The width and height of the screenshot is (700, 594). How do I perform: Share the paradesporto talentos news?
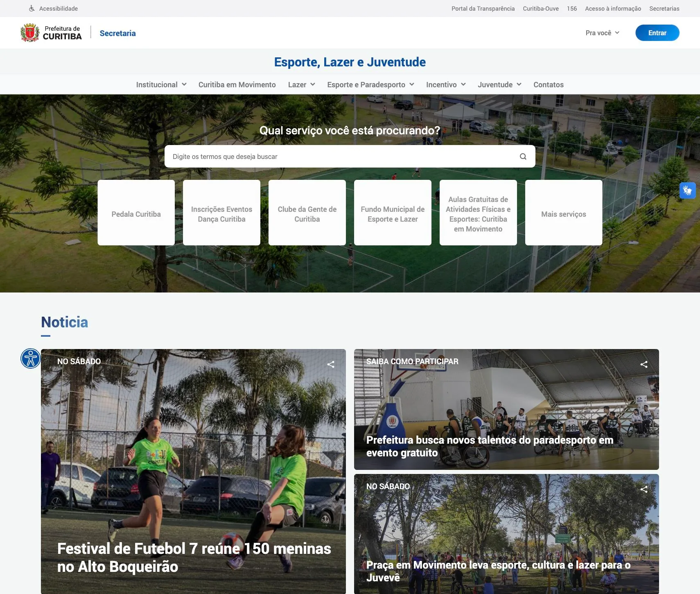click(x=644, y=364)
